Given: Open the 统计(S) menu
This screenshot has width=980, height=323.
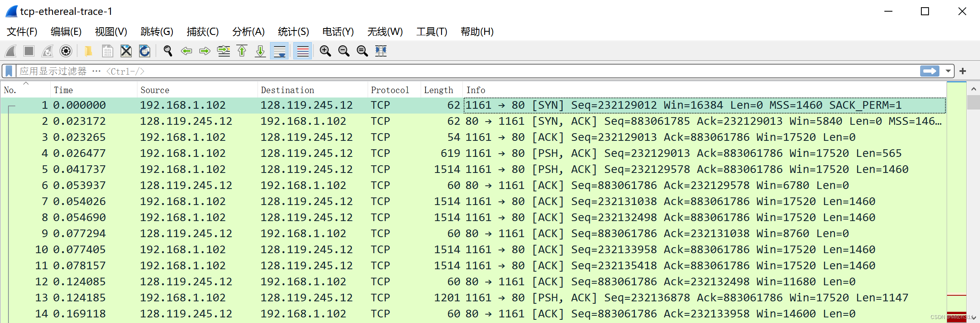Looking at the screenshot, I should click(294, 31).
